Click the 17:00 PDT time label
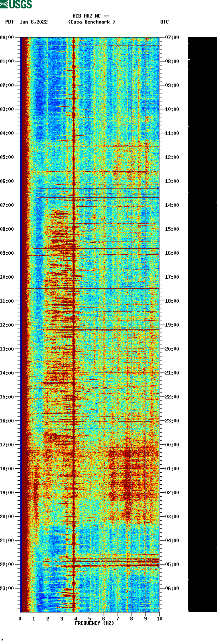Viewport: 220px width, 644px height. point(7,445)
